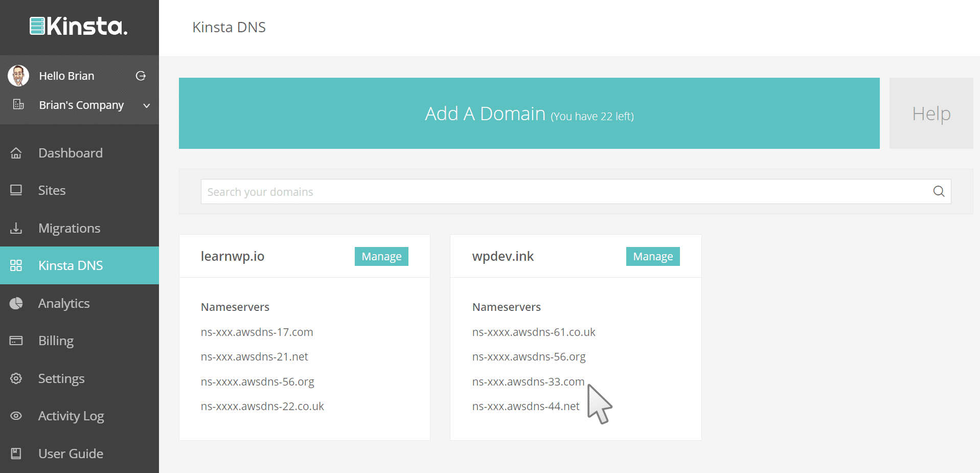Select ns-xxxx.awsdns-56.org under wpdev.ink

(529, 357)
